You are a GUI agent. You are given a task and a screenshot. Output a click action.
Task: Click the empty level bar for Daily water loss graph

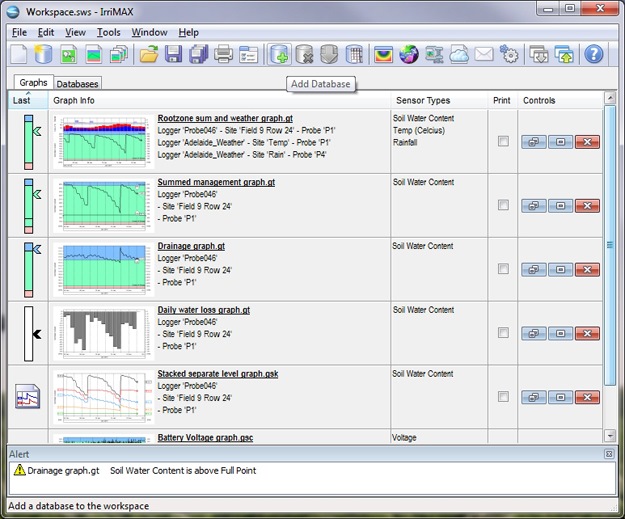click(28, 333)
